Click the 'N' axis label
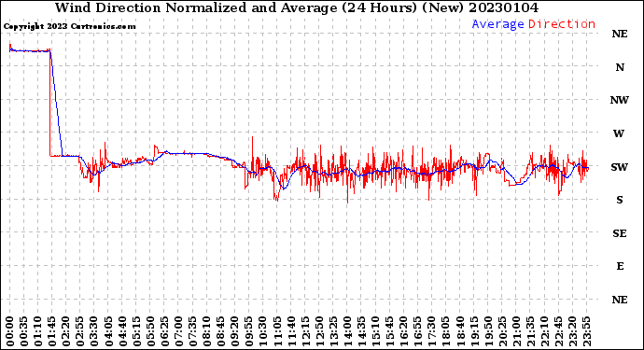The width and height of the screenshot is (644, 350). (620, 67)
